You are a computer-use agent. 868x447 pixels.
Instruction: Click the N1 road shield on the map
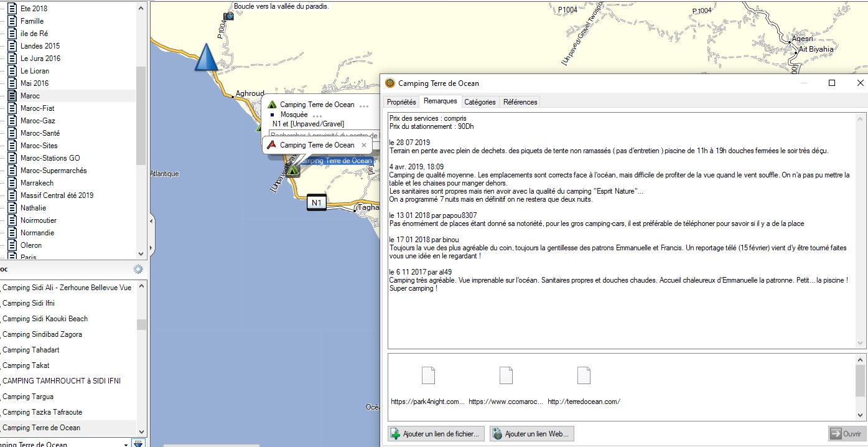(x=317, y=203)
